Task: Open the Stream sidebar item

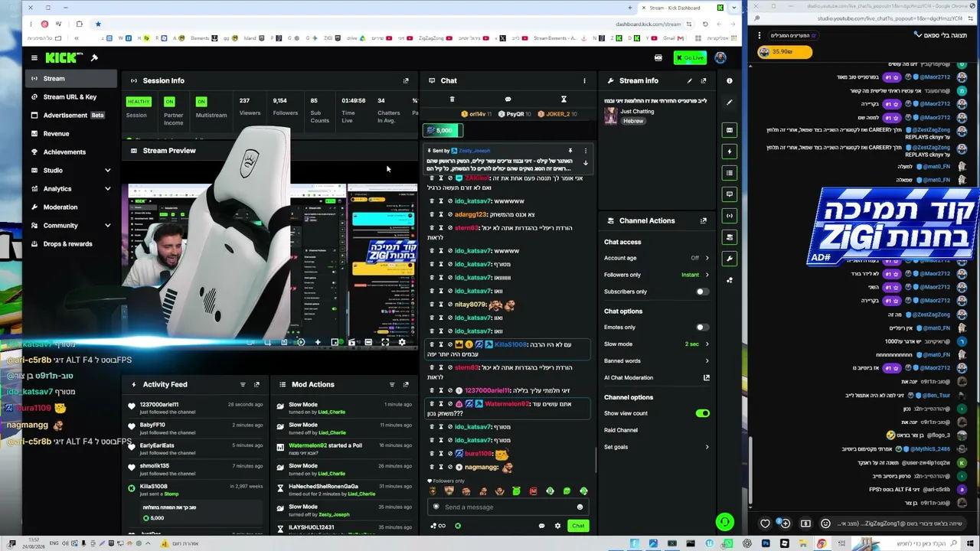Action: click(x=72, y=78)
